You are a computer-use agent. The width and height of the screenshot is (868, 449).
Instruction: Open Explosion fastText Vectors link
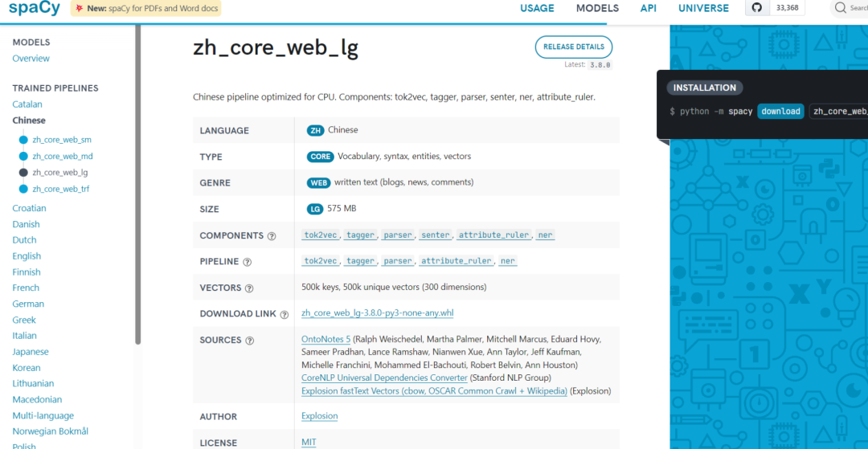point(435,391)
